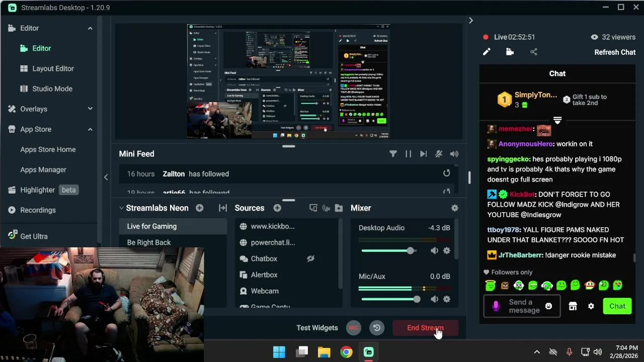Open Apps Manager
This screenshot has width=644, height=362.
(43, 169)
